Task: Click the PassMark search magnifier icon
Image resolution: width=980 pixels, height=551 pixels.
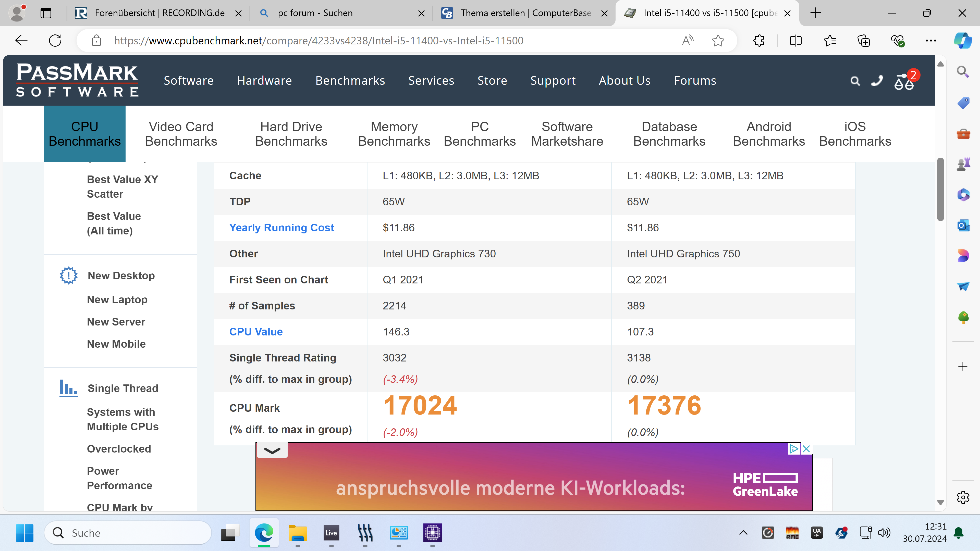Action: [x=855, y=81]
